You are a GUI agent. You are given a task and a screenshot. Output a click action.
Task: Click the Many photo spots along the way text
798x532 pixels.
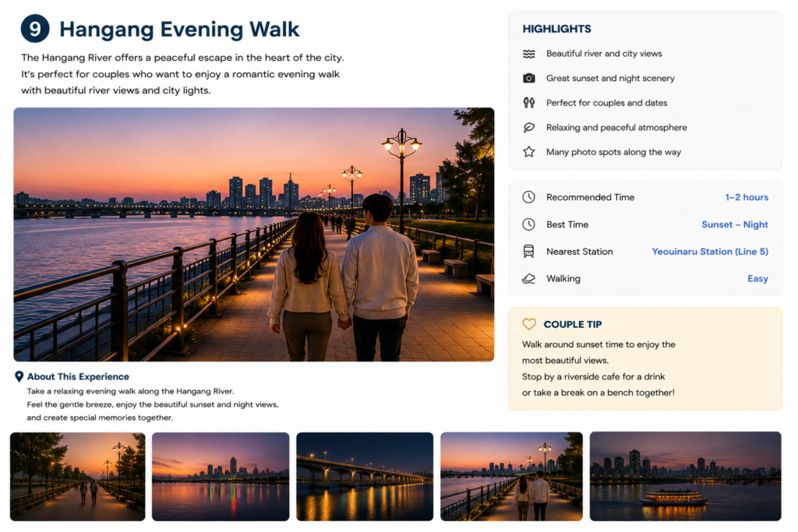pyautogui.click(x=613, y=152)
